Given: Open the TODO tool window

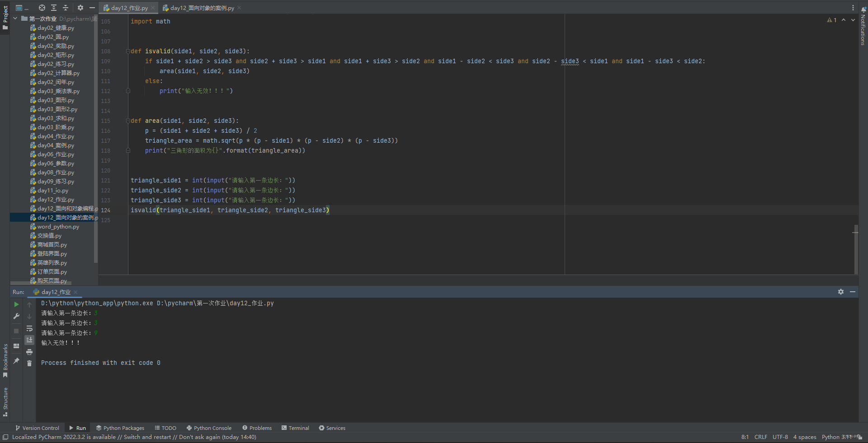Looking at the screenshot, I should (165, 428).
